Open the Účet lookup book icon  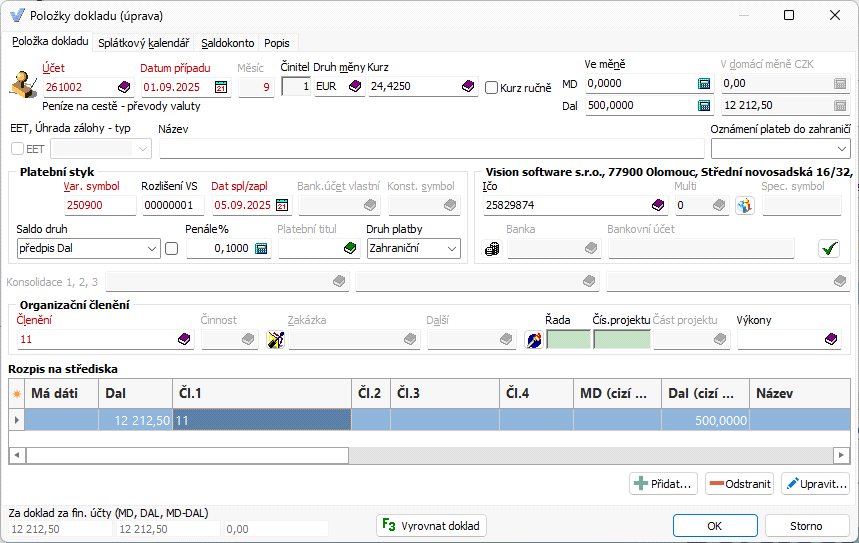coord(124,87)
